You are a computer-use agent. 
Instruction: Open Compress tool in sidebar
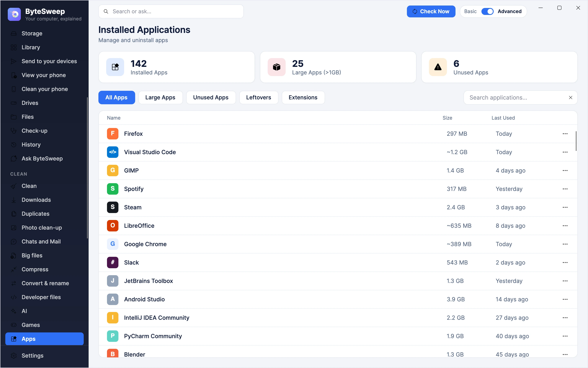pos(44,269)
